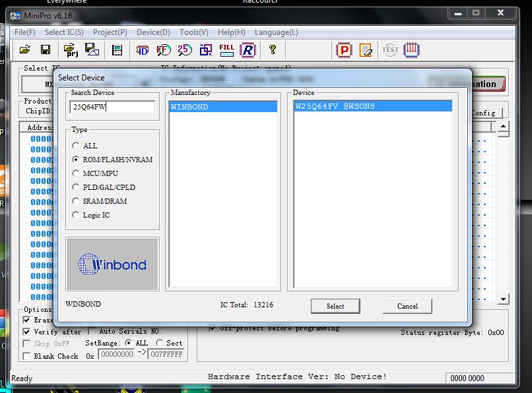Screen dimensions: 532x393
Task: Click the green chip buffer icon
Action: [x=117, y=50]
